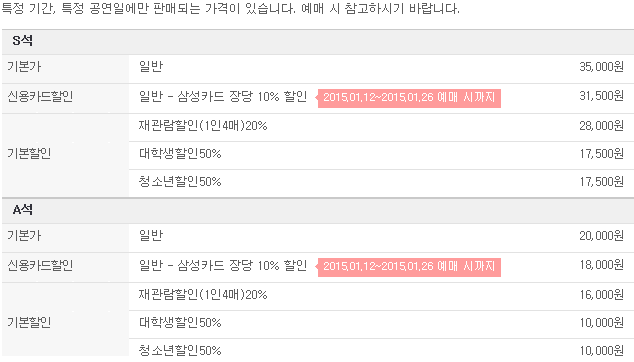Click the pink date badge in the S석 section

click(x=408, y=98)
